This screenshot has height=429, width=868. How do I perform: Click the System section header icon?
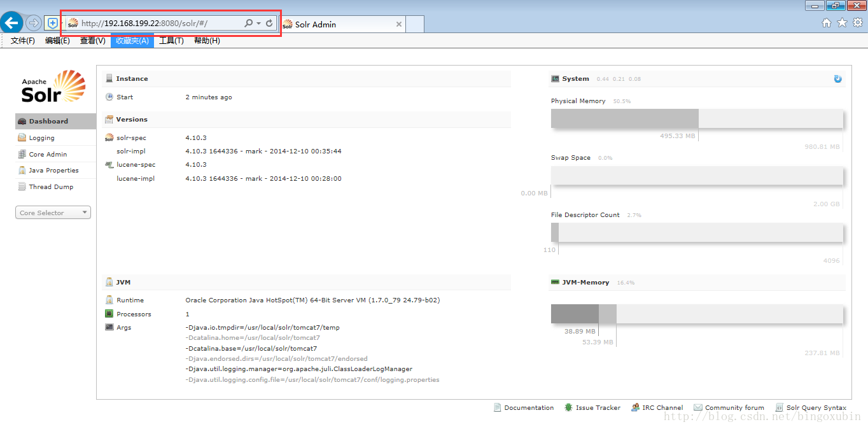click(x=556, y=79)
